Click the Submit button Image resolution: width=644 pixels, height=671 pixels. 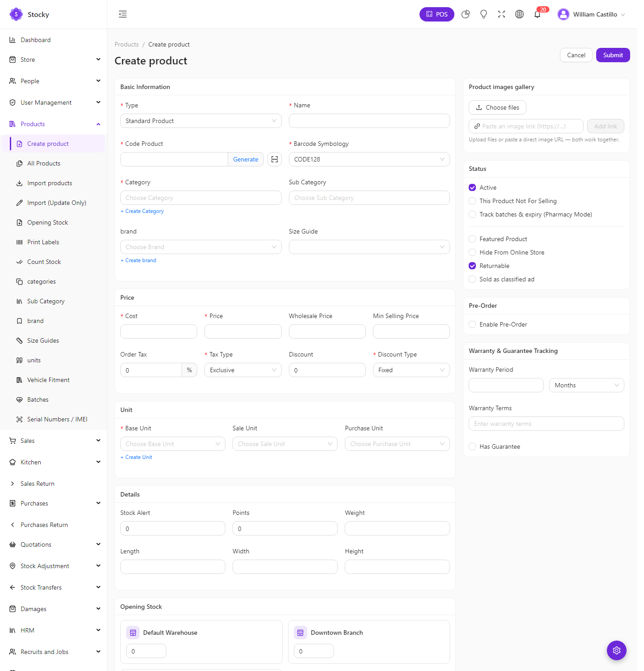click(x=613, y=55)
